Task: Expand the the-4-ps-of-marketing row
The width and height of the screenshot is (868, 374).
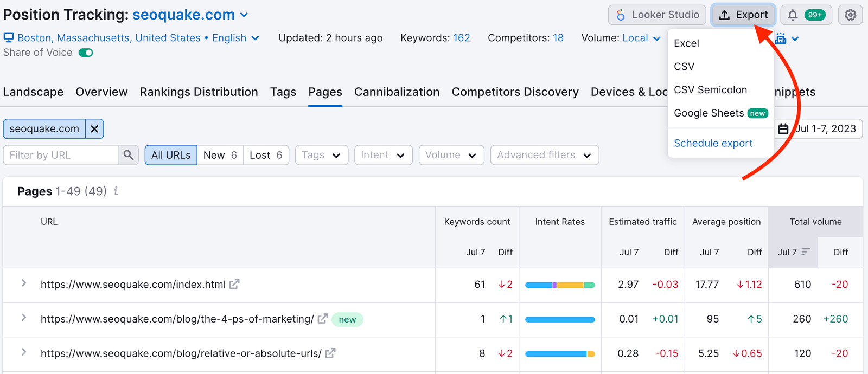Action: (24, 318)
